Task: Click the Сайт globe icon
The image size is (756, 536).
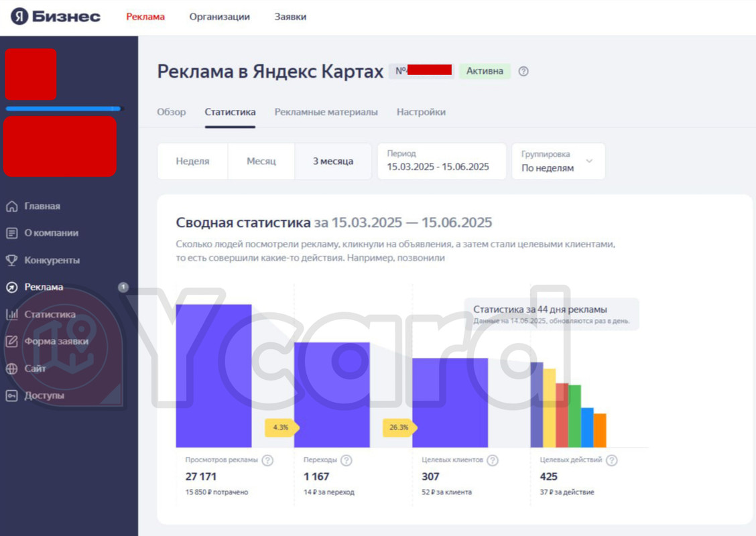Action: (x=11, y=368)
